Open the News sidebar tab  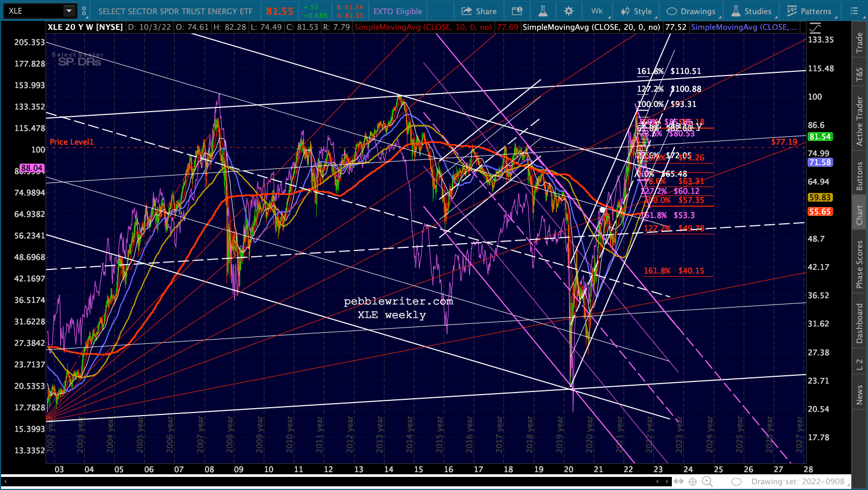pyautogui.click(x=860, y=395)
